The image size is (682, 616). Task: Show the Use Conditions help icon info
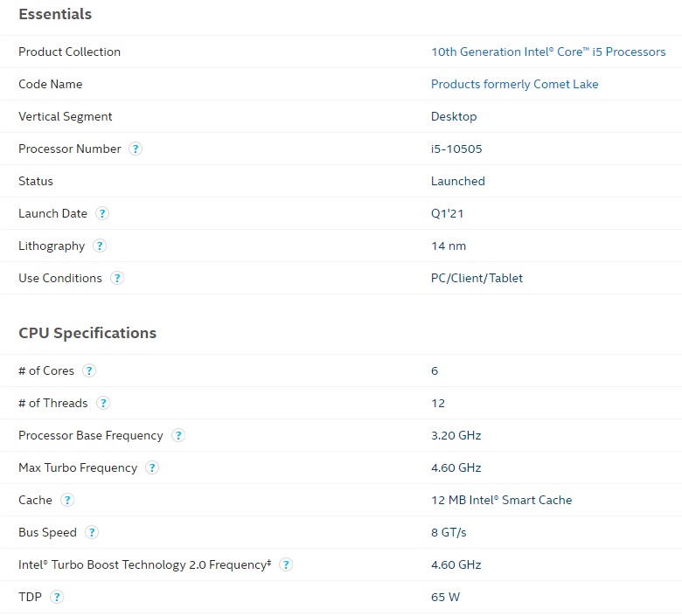click(x=117, y=278)
